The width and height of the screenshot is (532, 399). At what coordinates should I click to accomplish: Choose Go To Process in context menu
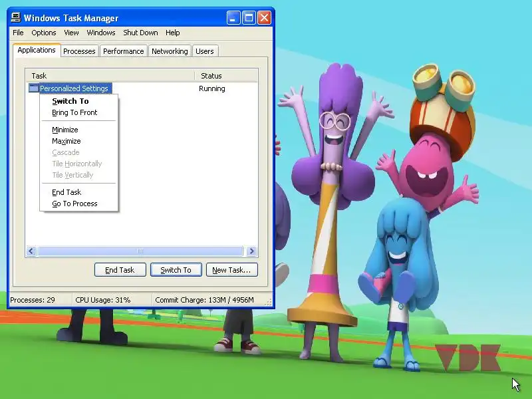[x=79, y=203]
